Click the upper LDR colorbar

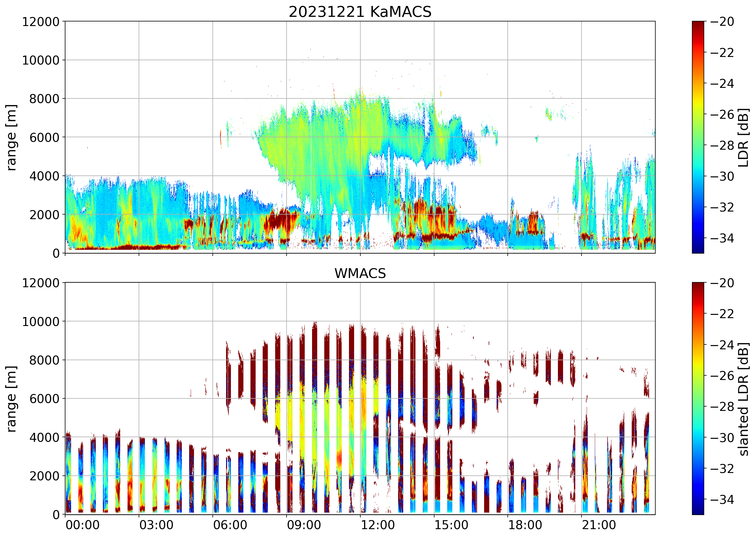click(698, 137)
